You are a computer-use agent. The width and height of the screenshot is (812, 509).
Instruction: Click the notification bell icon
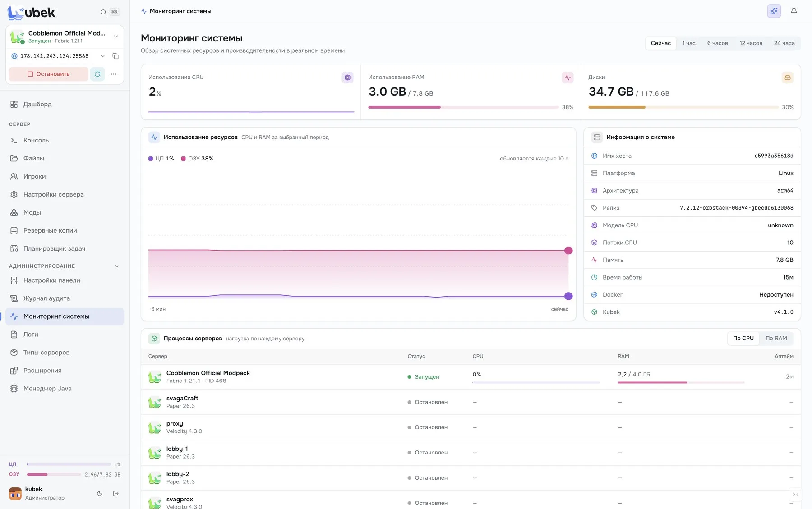pyautogui.click(x=794, y=11)
